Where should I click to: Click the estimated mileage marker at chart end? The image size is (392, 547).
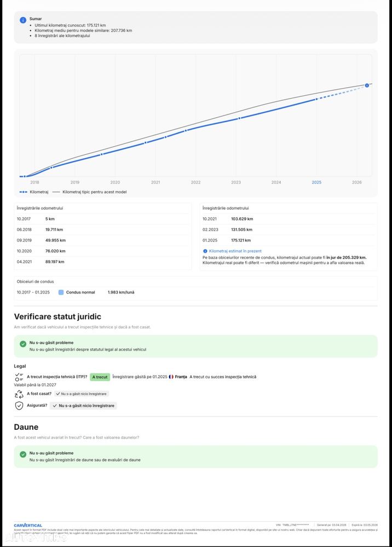367,85
